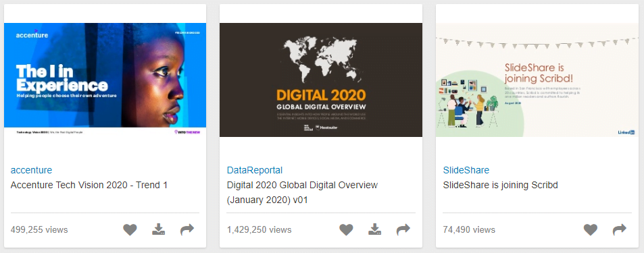Open the accenture author profile link
The height and width of the screenshot is (253, 644).
click(31, 170)
